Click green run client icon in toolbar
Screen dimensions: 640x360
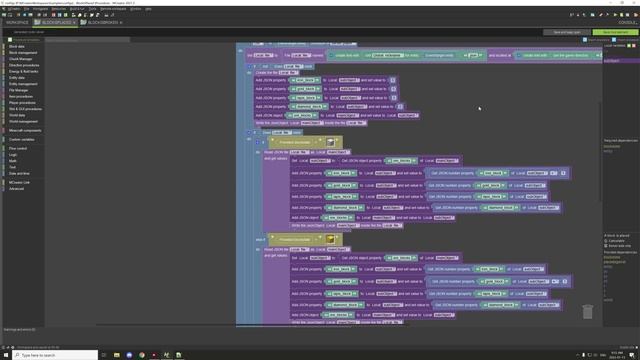(x=615, y=15)
